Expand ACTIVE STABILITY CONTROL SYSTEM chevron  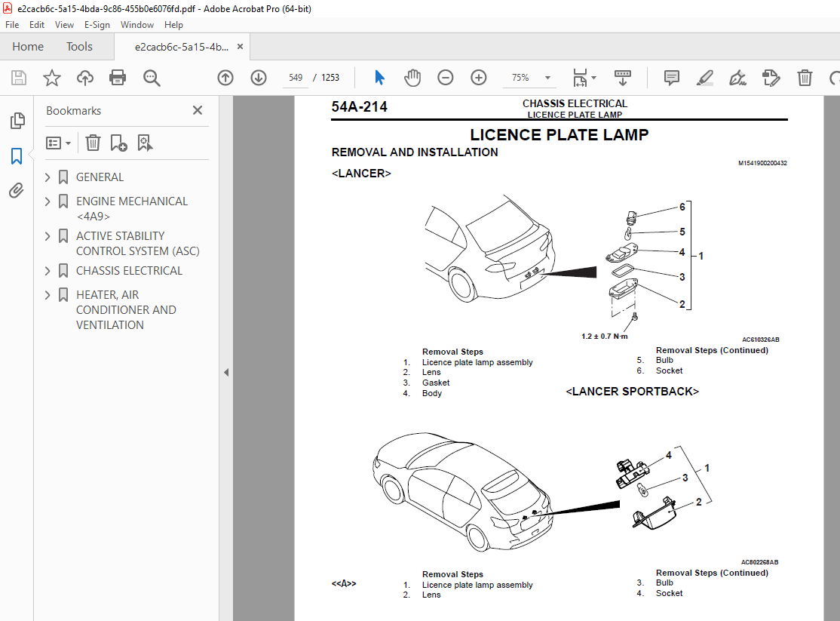pos(48,236)
